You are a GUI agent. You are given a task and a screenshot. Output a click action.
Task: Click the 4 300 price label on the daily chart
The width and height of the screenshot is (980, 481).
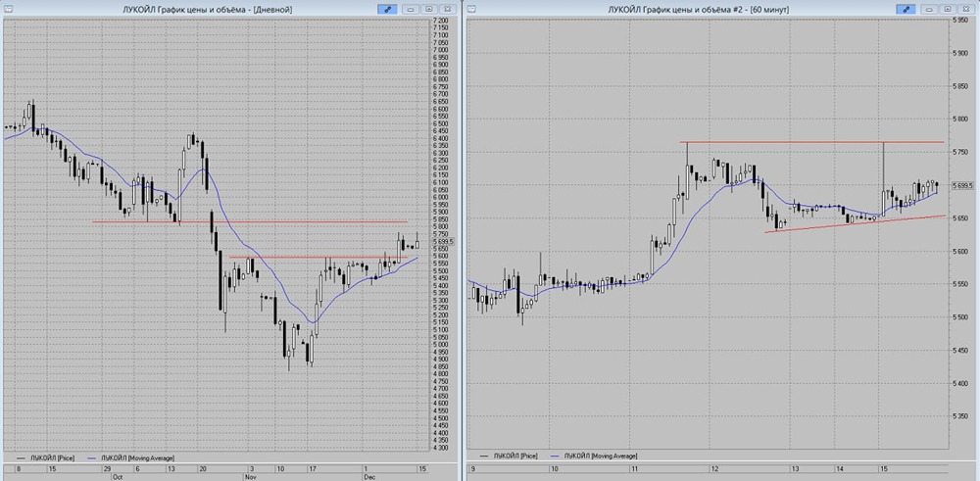(x=441, y=448)
